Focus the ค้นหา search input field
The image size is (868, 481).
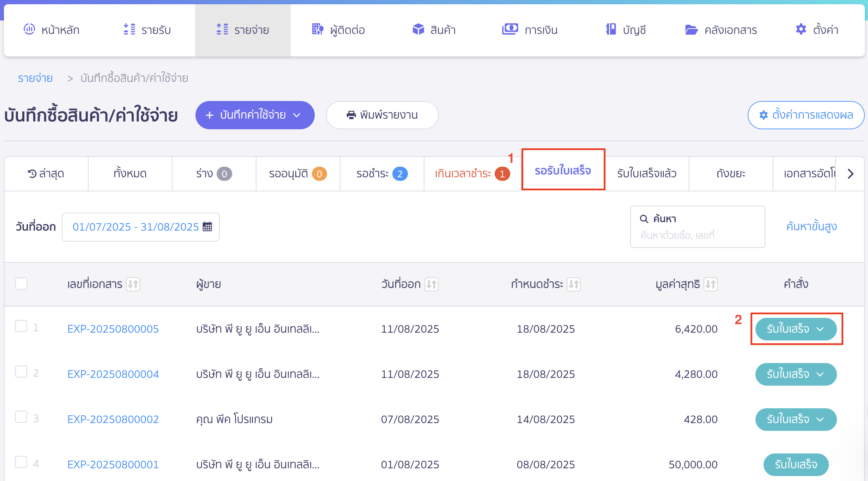(698, 227)
